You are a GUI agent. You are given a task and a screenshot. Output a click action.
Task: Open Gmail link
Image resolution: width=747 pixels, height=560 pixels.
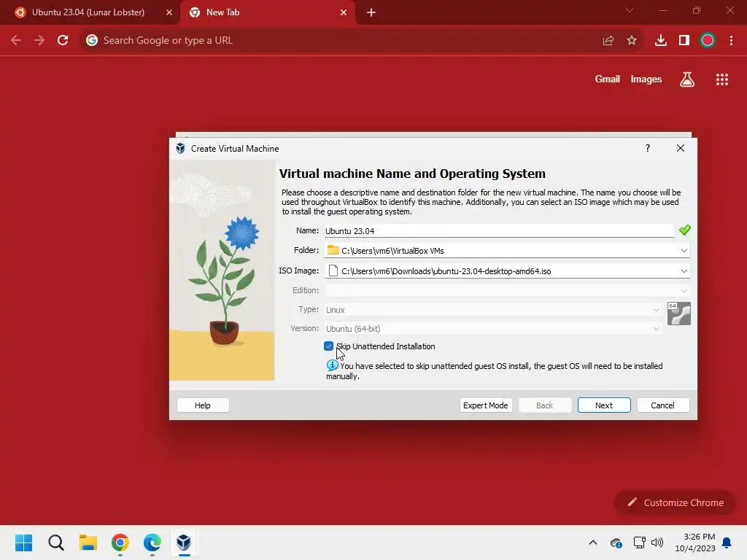click(608, 79)
